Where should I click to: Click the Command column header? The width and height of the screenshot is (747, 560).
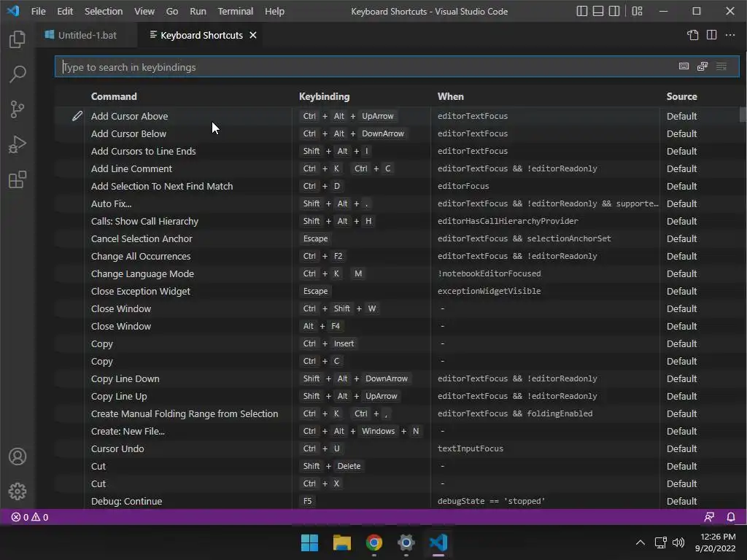tap(114, 96)
